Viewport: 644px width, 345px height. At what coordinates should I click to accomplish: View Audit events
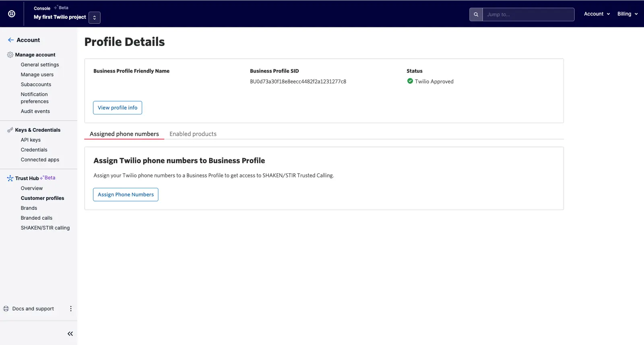coord(35,111)
